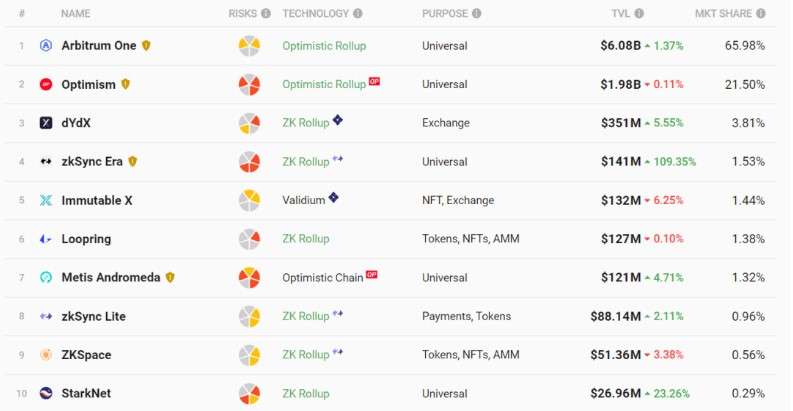Select the zkSync Lite row name
The width and height of the screenshot is (793, 411).
(94, 316)
